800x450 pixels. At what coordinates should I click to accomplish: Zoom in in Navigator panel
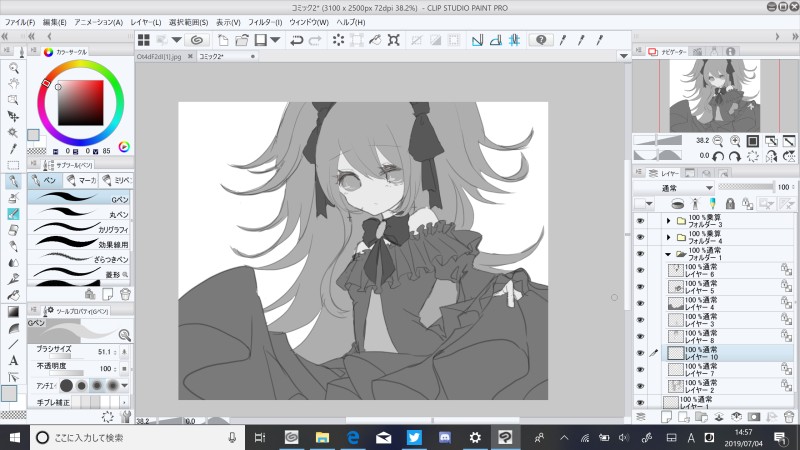(x=735, y=141)
